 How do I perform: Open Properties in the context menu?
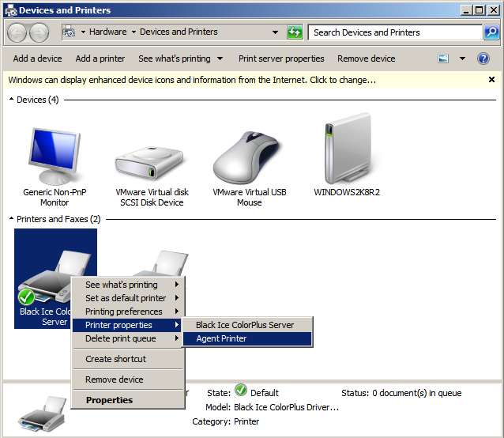tap(128, 400)
